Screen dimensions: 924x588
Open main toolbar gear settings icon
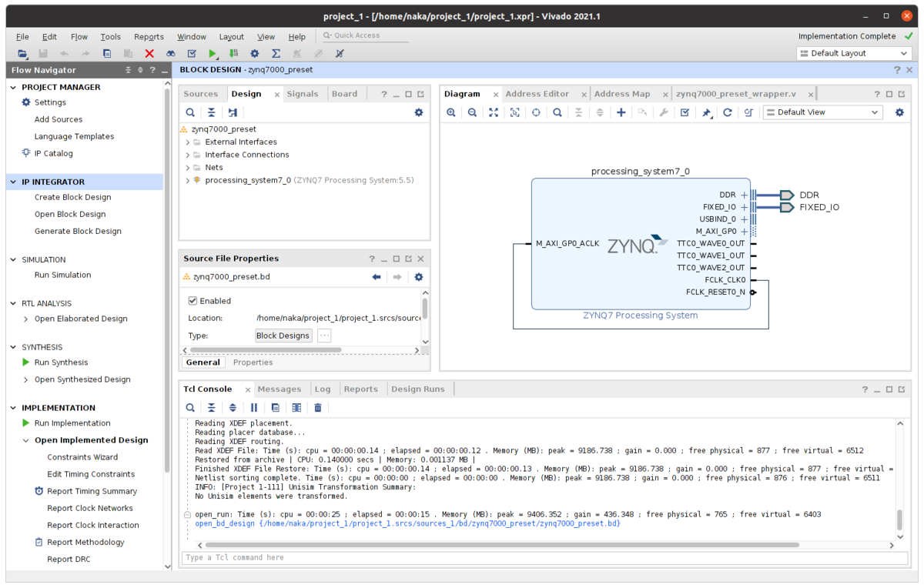(255, 53)
